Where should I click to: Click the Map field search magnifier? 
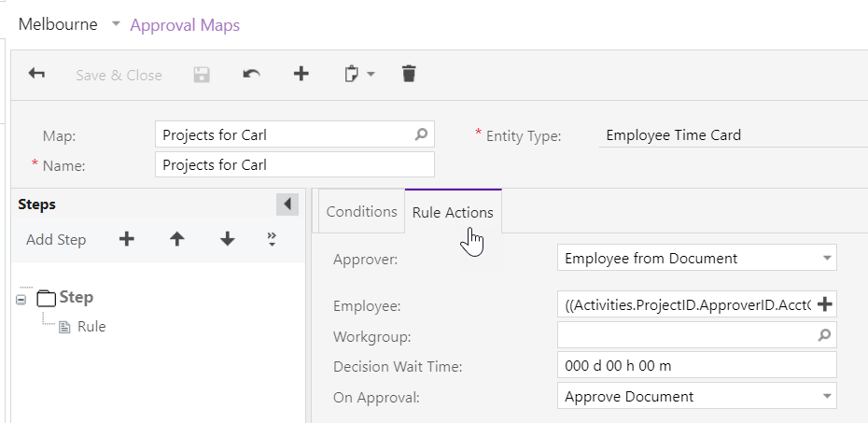421,134
